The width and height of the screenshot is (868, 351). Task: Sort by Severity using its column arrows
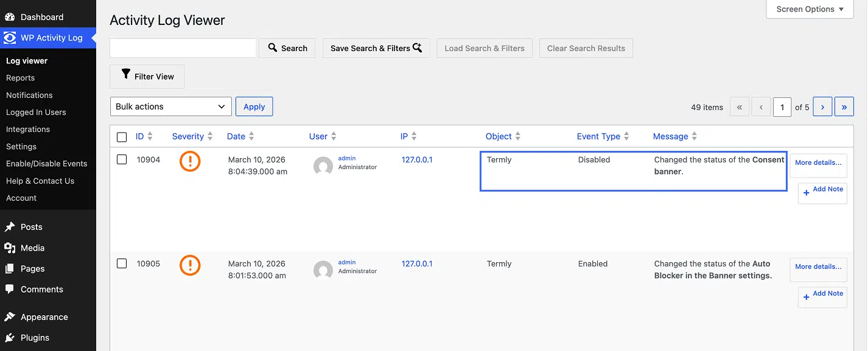209,136
